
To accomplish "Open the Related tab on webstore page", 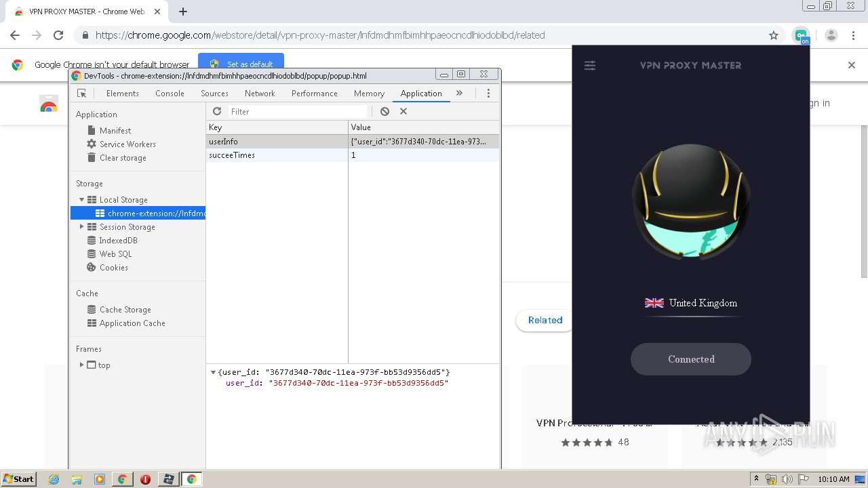I will point(545,320).
